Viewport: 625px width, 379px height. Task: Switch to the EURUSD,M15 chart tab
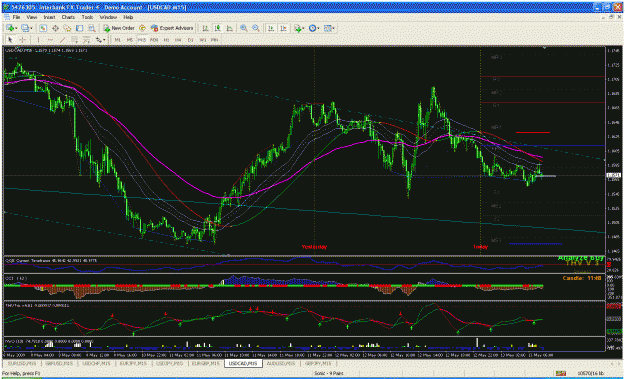click(22, 363)
